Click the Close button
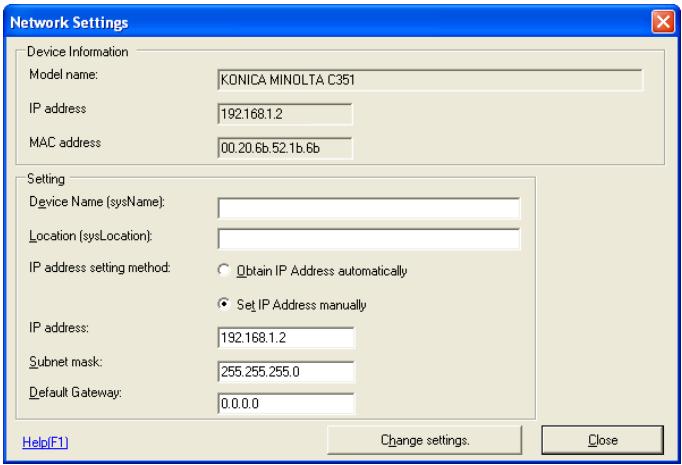The height and width of the screenshot is (465, 682). pos(602,440)
